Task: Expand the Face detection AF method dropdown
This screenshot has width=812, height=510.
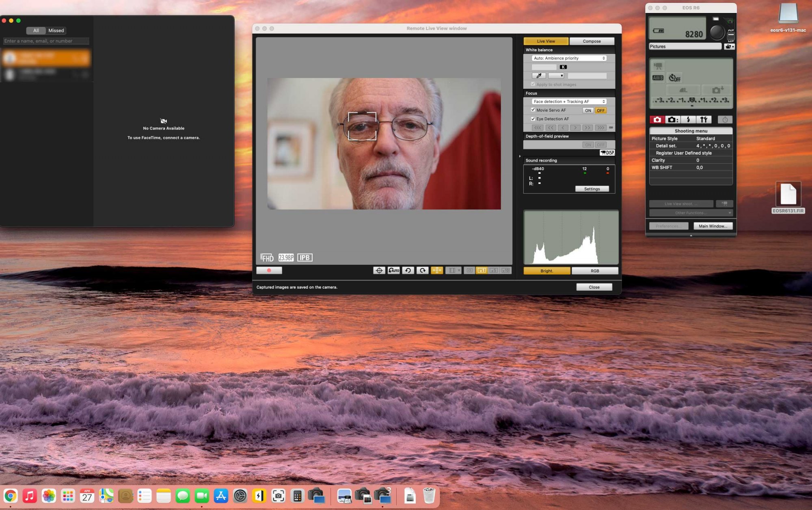Action: click(x=569, y=102)
